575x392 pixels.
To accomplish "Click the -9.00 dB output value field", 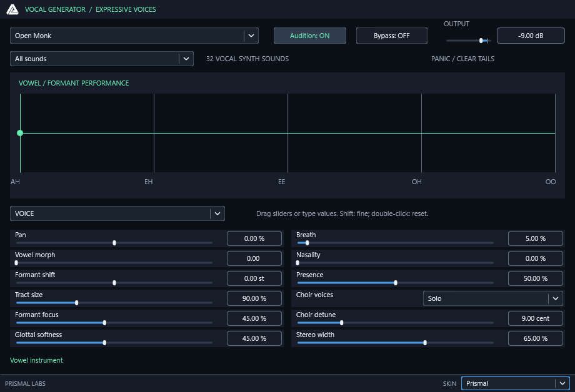I will tap(531, 36).
